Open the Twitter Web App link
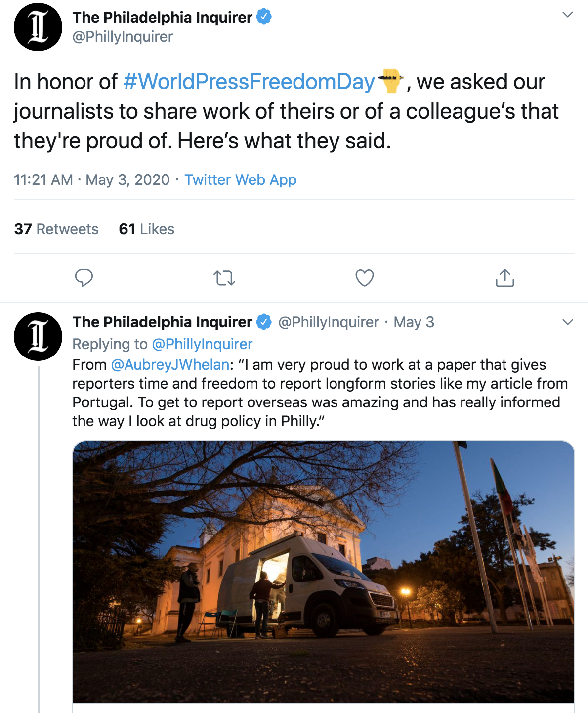This screenshot has width=588, height=713. tap(240, 179)
